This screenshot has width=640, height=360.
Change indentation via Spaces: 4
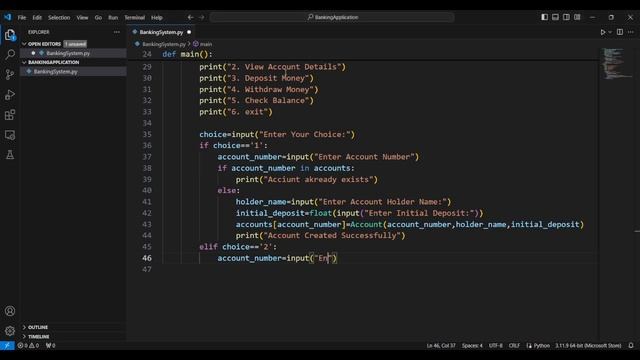(x=472, y=345)
